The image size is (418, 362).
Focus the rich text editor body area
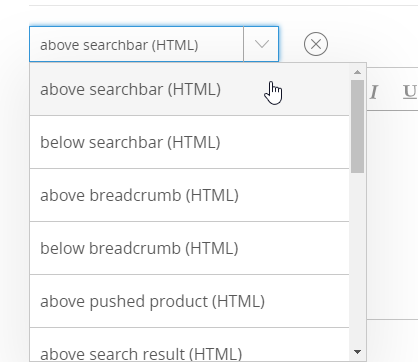pos(392,215)
